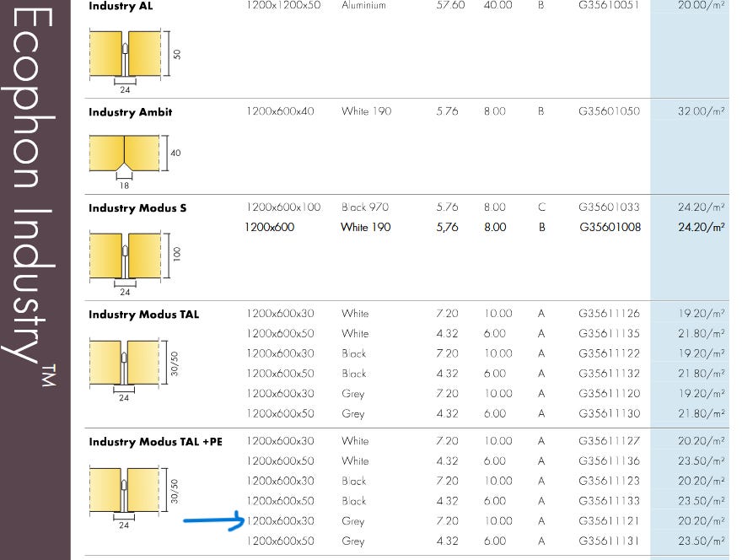Click the 'Aluminium' colour cell
This screenshot has height=560, width=742.
[x=363, y=5]
